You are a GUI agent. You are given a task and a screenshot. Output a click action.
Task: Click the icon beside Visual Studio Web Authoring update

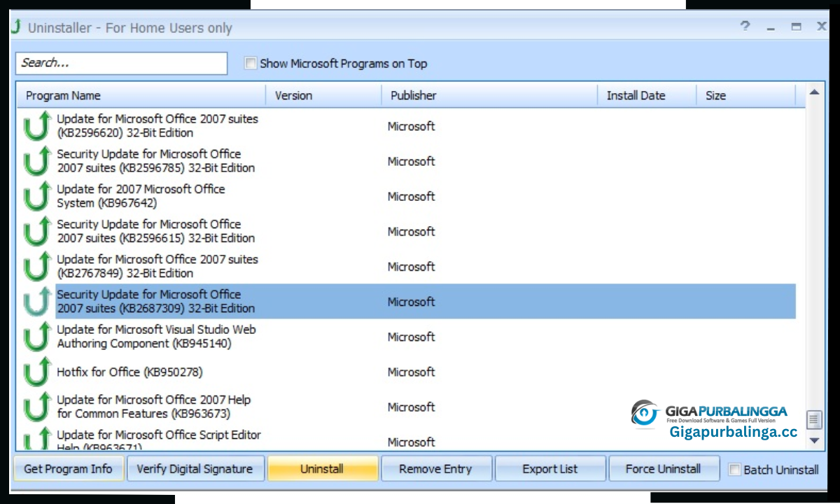38,337
